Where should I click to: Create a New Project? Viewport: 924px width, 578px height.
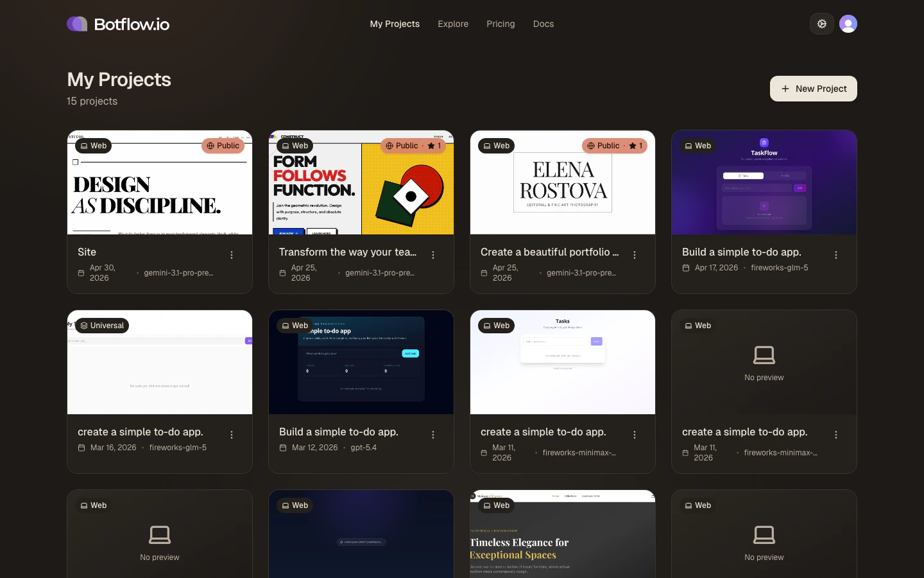[814, 89]
